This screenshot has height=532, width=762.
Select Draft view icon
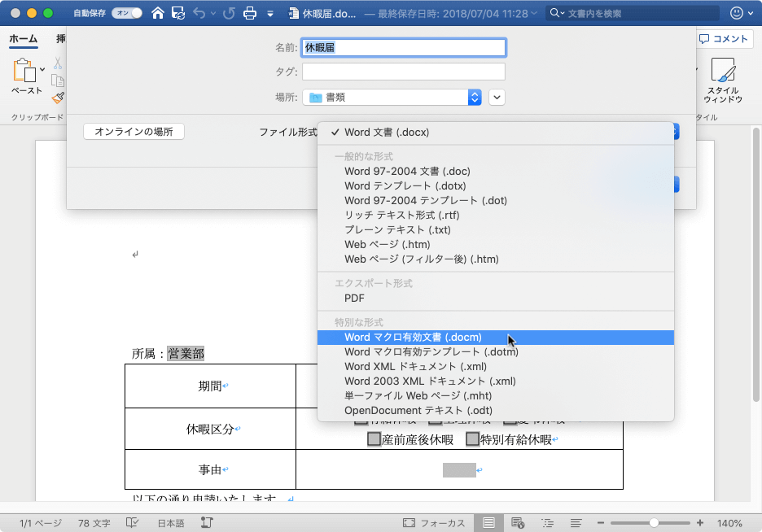pos(576,523)
